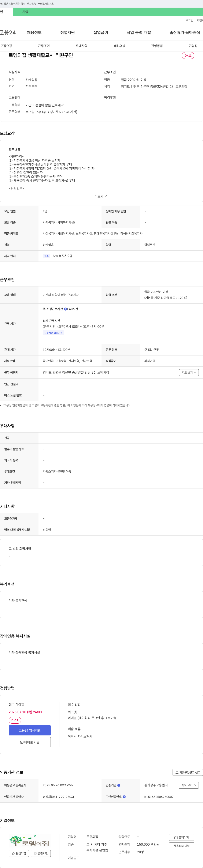View 채용정보 이력 button
203x868 pixels.
click(x=181, y=846)
